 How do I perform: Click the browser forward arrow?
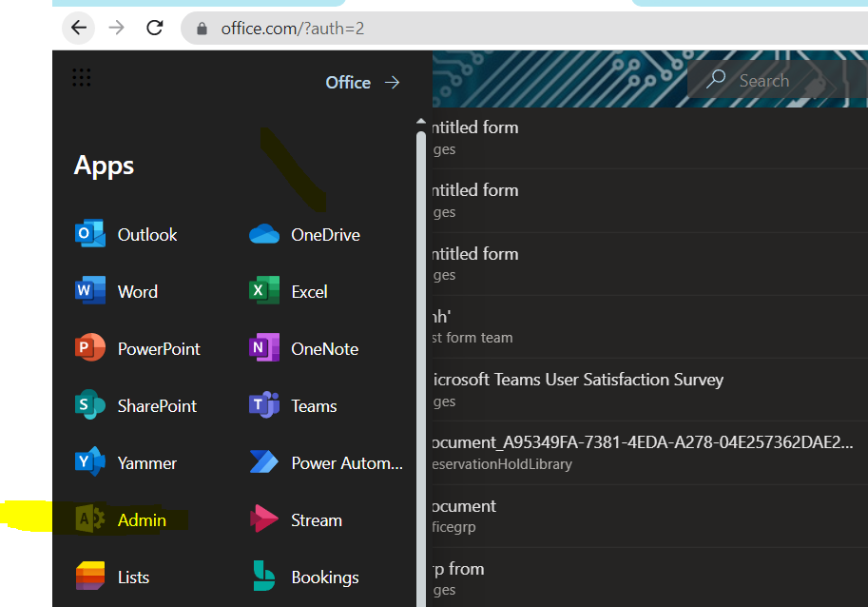(x=116, y=28)
